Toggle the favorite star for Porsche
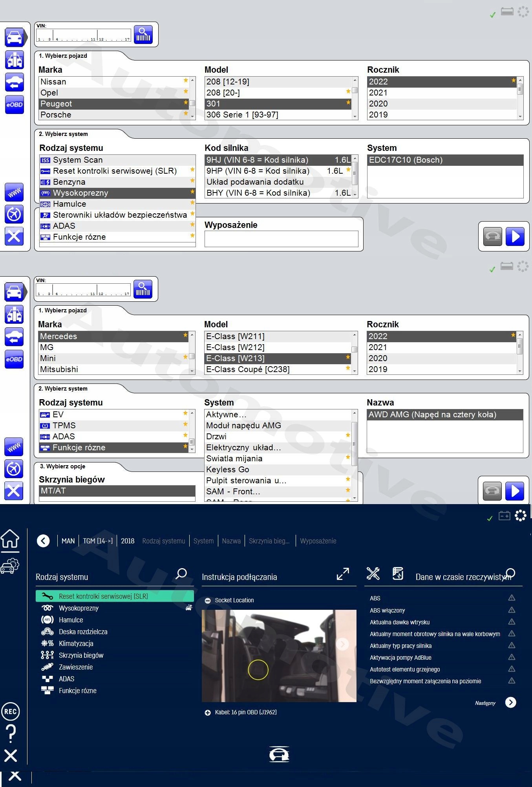Screen dimensions: 532x787 click(x=186, y=114)
